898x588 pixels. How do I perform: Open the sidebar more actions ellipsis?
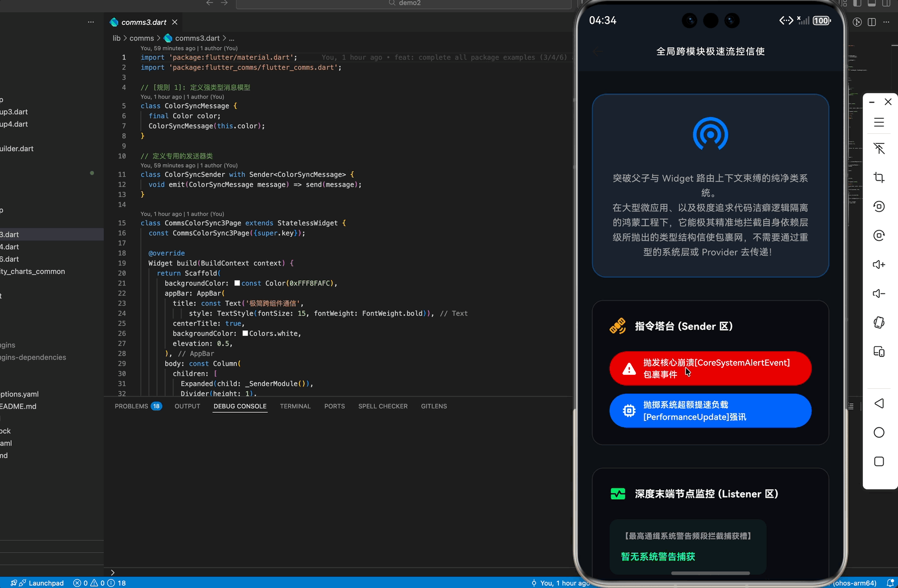pos(91,22)
